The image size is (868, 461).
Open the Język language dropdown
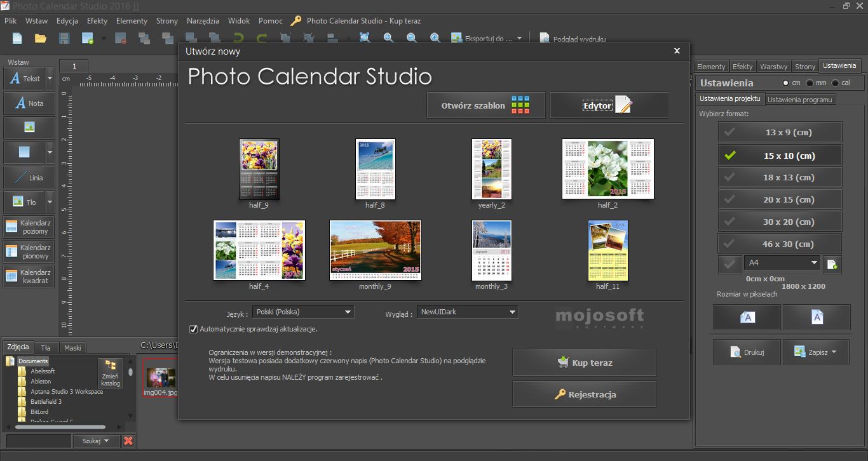pyautogui.click(x=303, y=312)
